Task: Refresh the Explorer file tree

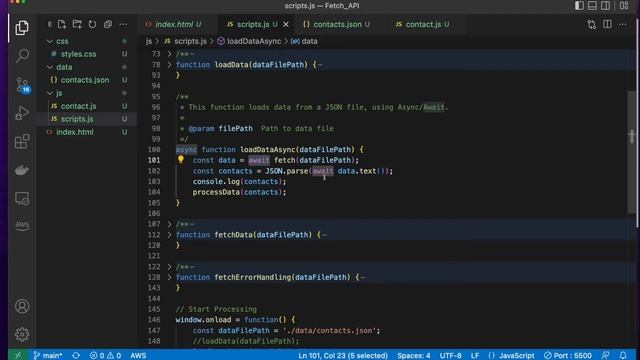Action: [x=93, y=24]
